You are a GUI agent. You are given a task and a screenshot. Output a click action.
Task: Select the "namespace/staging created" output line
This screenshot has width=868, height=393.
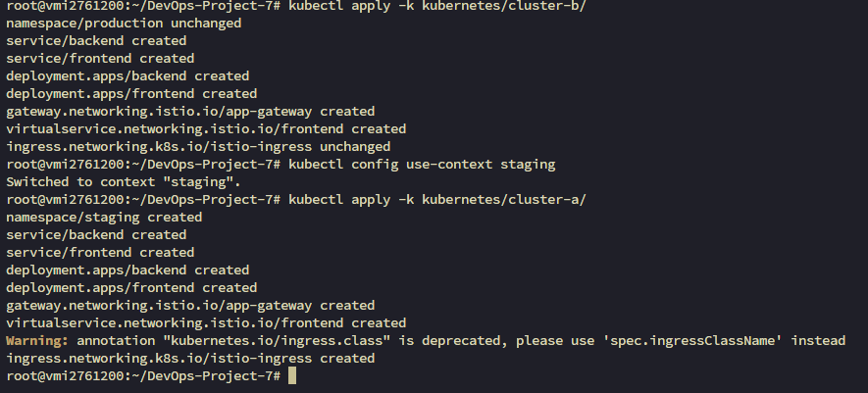click(x=104, y=218)
